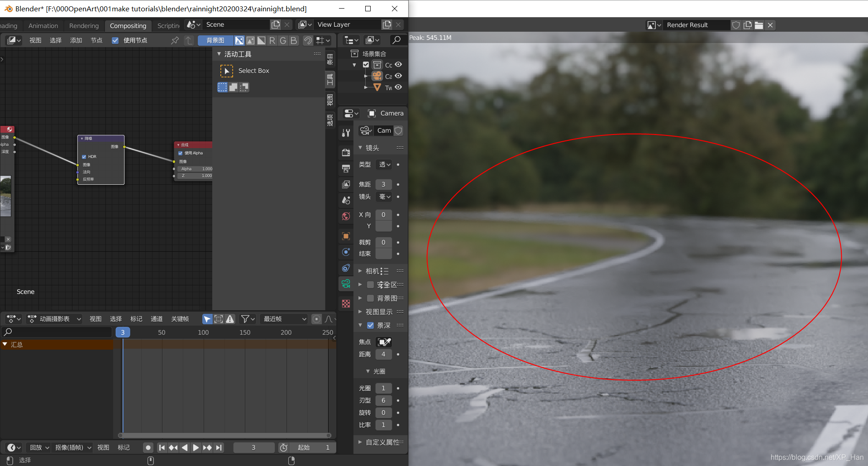868x466 pixels.
Task: Expand the Custom Properties panel
Action: tap(360, 442)
